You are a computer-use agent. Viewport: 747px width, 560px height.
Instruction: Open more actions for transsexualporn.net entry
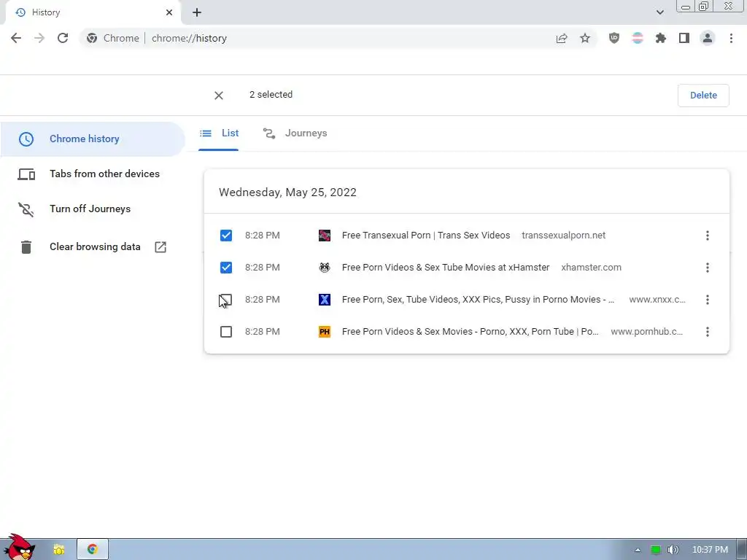pyautogui.click(x=708, y=236)
